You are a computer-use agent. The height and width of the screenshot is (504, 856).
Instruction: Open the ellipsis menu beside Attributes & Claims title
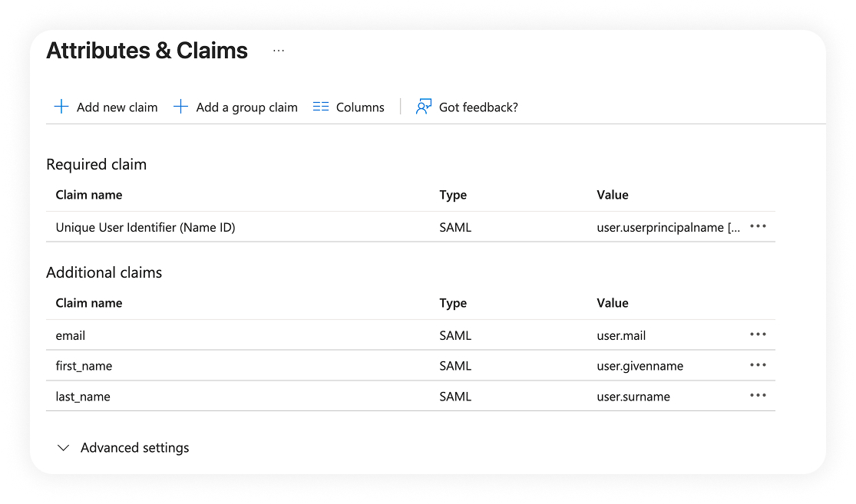[x=278, y=51]
